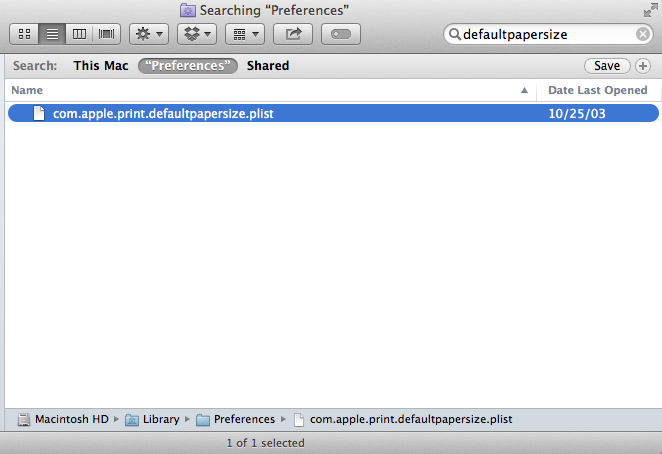Clear the search field text
Image resolution: width=662 pixels, height=454 pixels.
(x=643, y=34)
